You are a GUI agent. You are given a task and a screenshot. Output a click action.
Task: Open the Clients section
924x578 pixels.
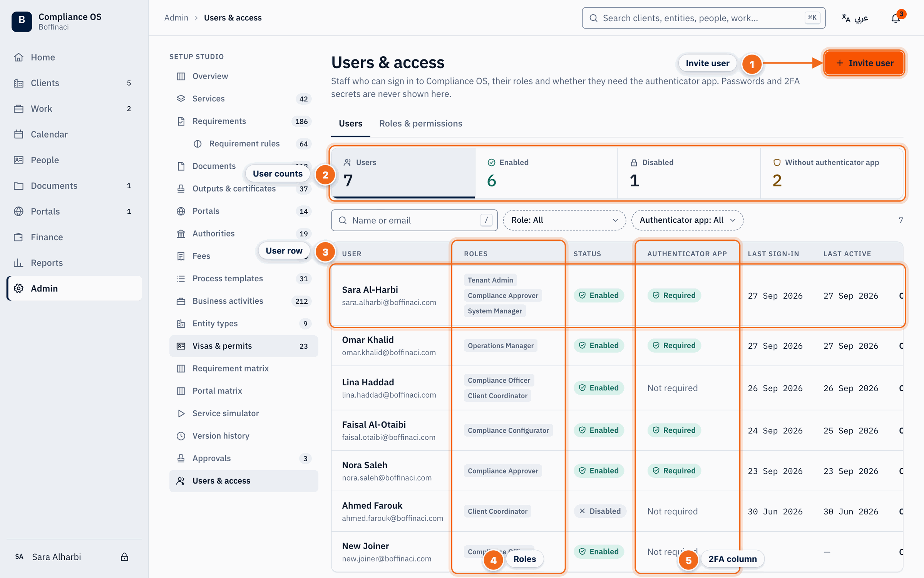[74, 83]
